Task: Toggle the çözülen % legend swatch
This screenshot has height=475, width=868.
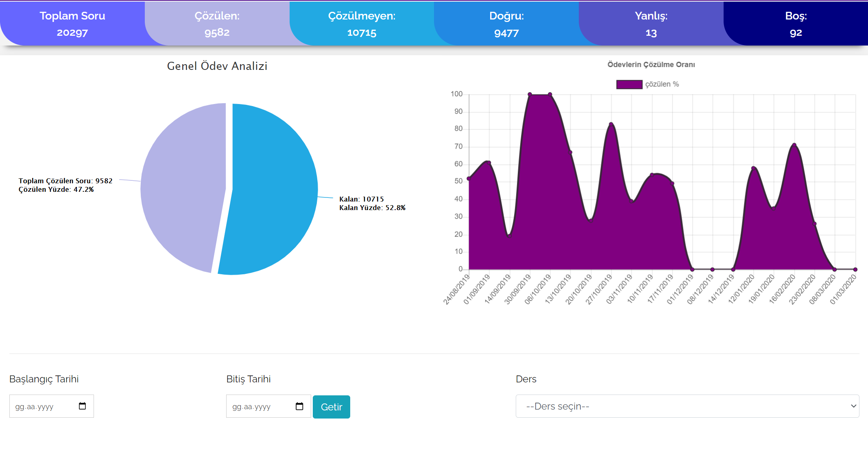Action: coord(629,84)
